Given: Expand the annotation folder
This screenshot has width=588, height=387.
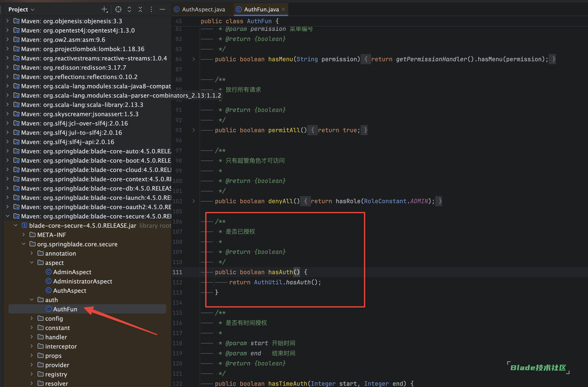Looking at the screenshot, I should coord(32,253).
